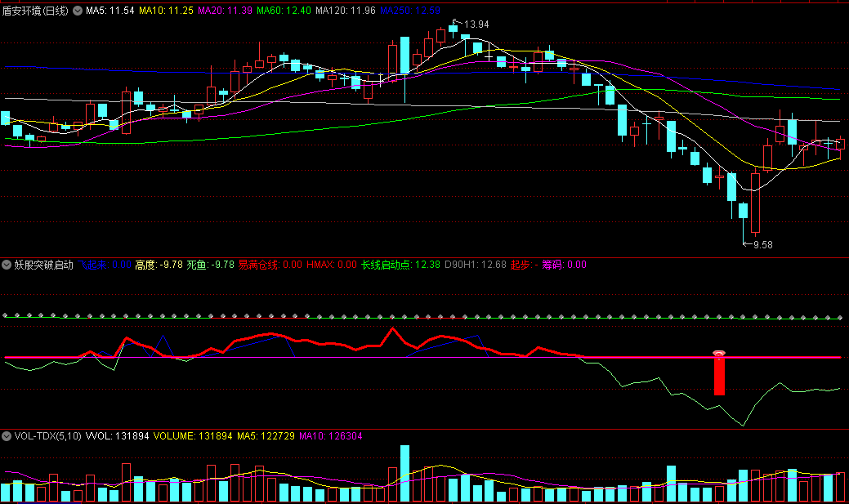Click the MA20: 11.39 label
This screenshot has width=849, height=504.
tap(225, 11)
